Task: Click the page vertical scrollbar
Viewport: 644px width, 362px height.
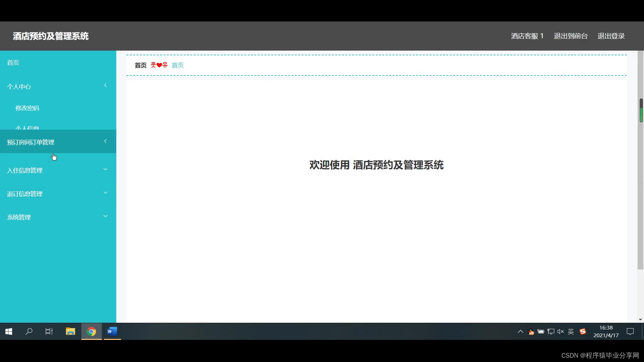Action: click(640, 184)
